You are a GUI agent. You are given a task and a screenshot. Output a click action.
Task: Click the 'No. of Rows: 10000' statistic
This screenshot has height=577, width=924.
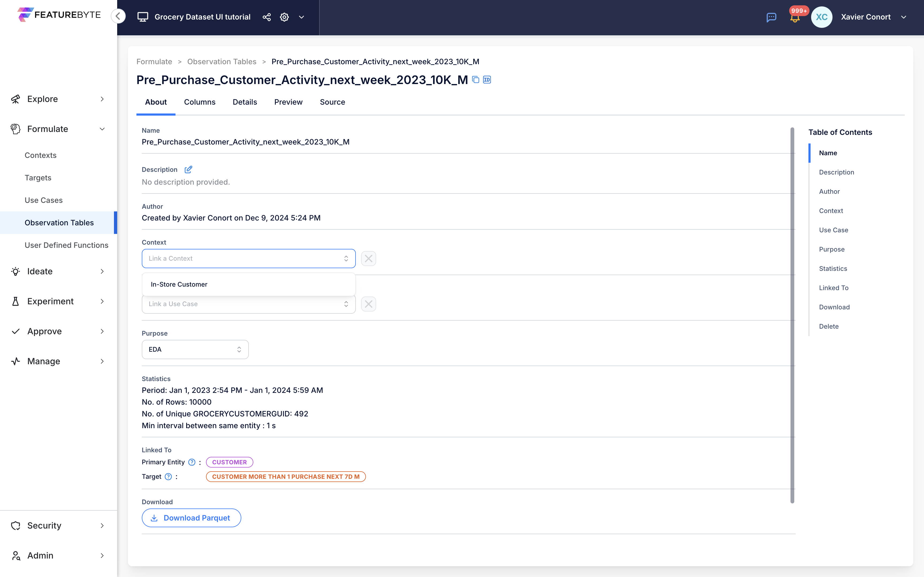coord(177,402)
